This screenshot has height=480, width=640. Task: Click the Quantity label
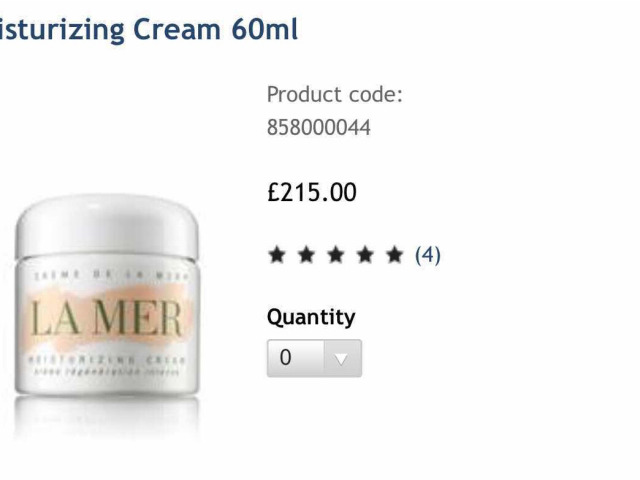coord(311,318)
